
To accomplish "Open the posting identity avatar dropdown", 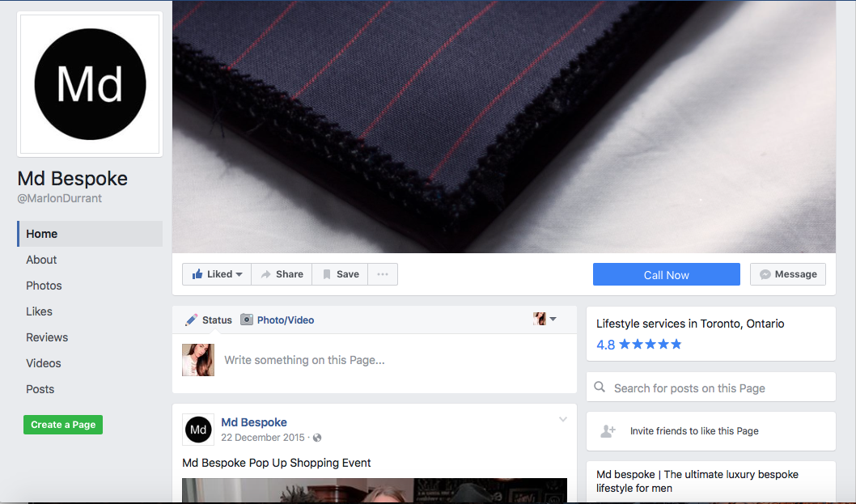I will click(x=545, y=319).
